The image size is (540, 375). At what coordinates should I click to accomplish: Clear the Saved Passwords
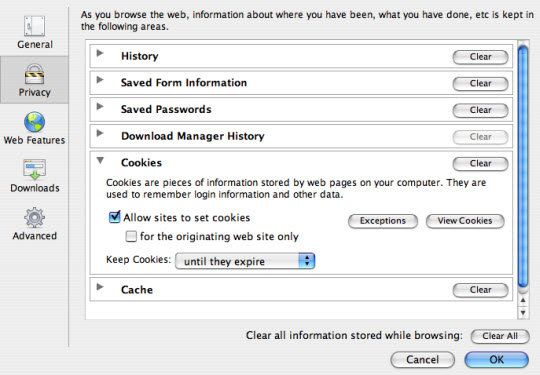click(480, 110)
